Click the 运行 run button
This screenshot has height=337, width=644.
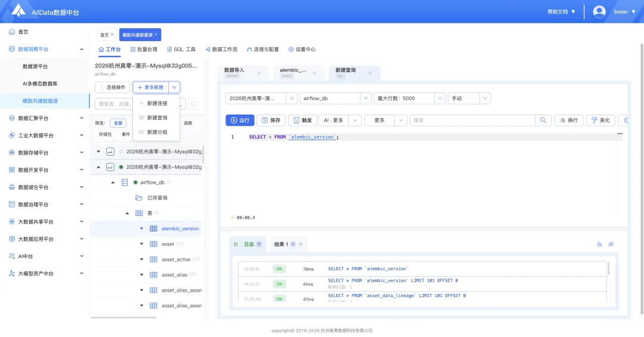(240, 120)
